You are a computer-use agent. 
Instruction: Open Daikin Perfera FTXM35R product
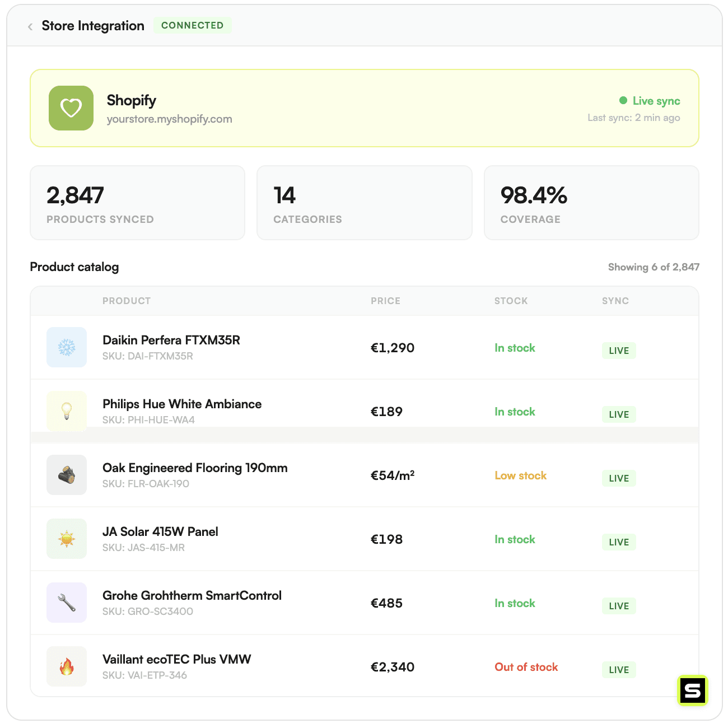click(171, 340)
